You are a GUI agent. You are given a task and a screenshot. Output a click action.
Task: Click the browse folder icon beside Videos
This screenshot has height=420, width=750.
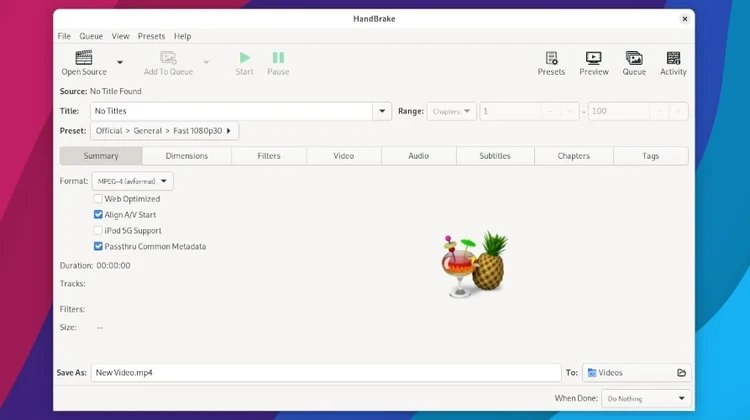[682, 373]
